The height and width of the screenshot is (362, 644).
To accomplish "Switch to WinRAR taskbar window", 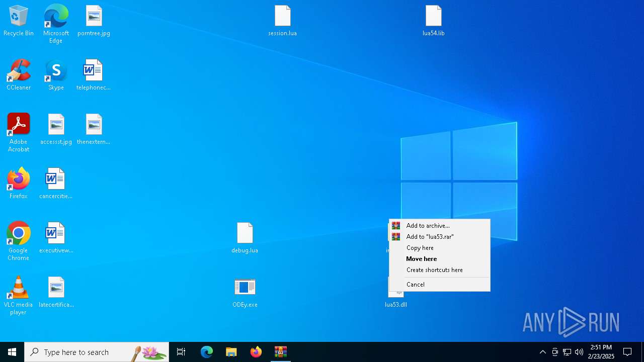I will point(281,352).
